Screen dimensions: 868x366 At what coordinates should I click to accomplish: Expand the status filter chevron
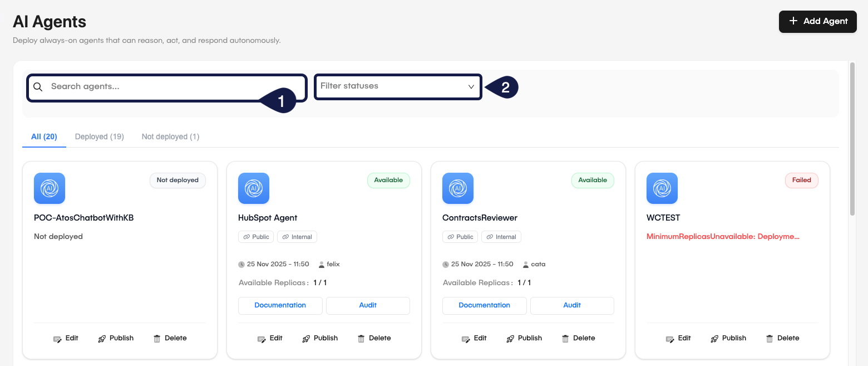pyautogui.click(x=470, y=86)
